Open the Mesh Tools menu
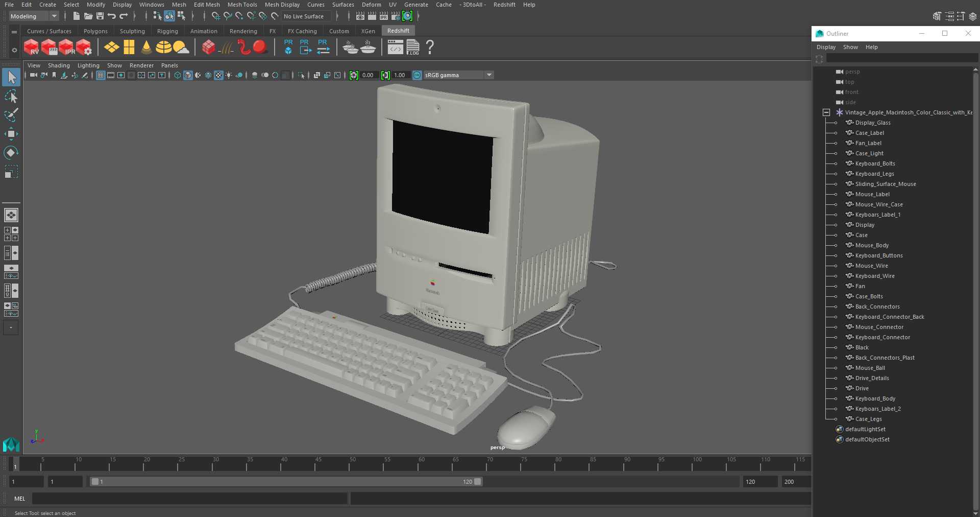This screenshot has height=517, width=980. pyautogui.click(x=242, y=5)
